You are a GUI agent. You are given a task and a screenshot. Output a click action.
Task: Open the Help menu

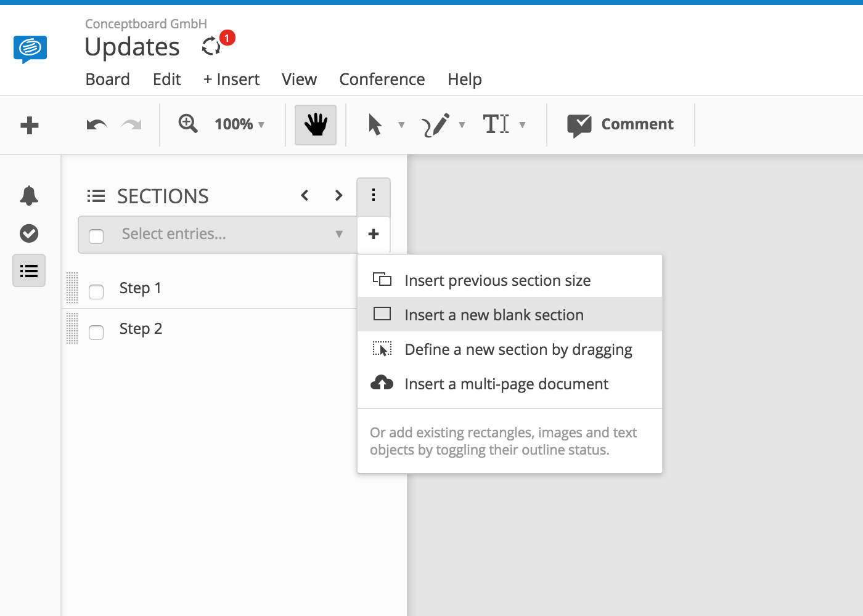(465, 79)
